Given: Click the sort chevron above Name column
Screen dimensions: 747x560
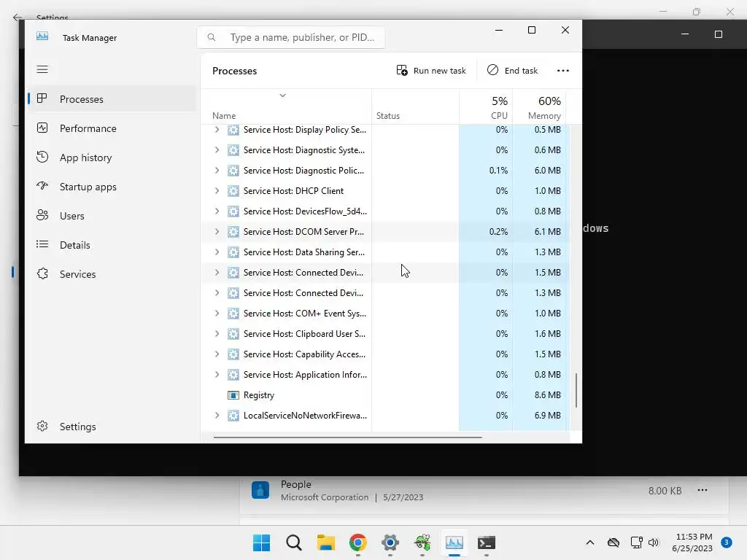Looking at the screenshot, I should [x=282, y=96].
